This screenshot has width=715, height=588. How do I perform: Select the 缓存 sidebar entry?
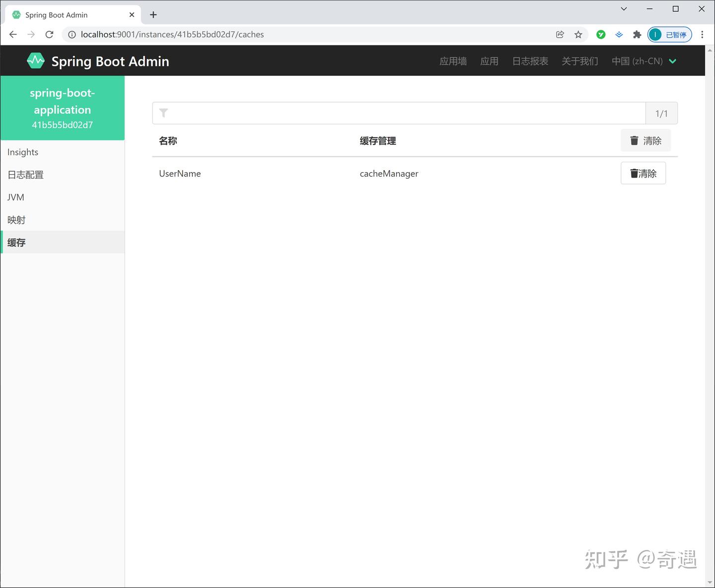16,242
